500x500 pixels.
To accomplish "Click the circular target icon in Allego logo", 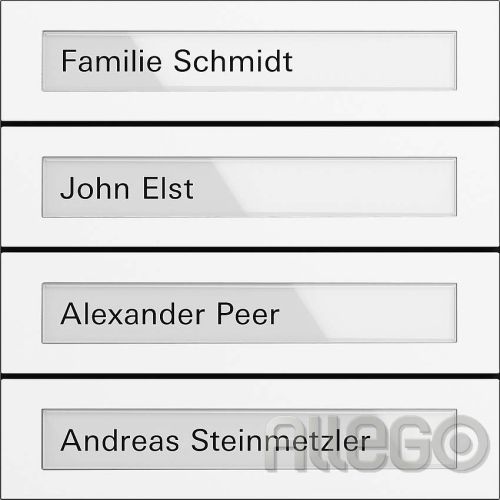I will [x=464, y=443].
